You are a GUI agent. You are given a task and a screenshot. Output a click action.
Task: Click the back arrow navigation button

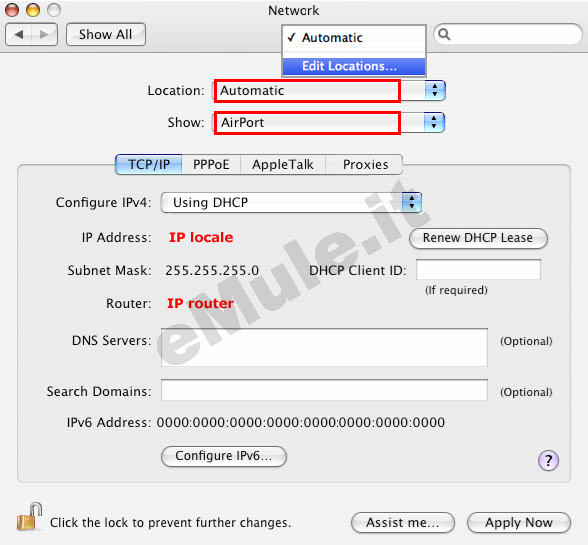tap(19, 35)
